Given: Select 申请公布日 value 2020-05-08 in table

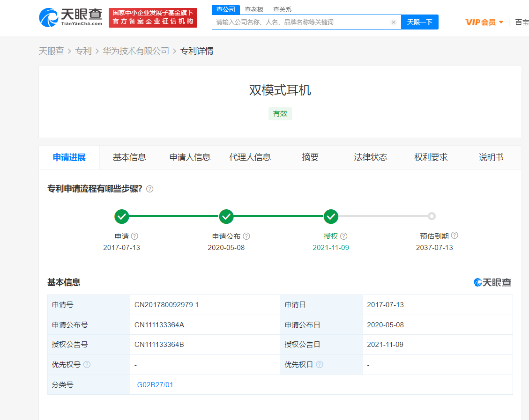Looking at the screenshot, I should coord(385,325).
